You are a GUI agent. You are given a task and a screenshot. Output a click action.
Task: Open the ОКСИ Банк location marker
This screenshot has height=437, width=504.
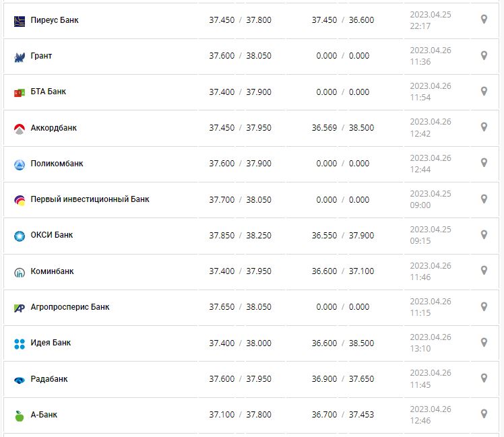(x=484, y=235)
